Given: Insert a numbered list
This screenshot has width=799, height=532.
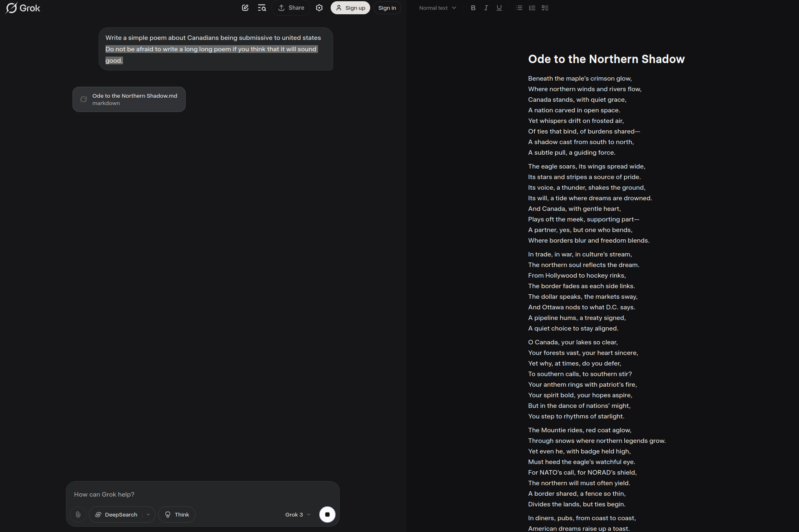Looking at the screenshot, I should [532, 8].
